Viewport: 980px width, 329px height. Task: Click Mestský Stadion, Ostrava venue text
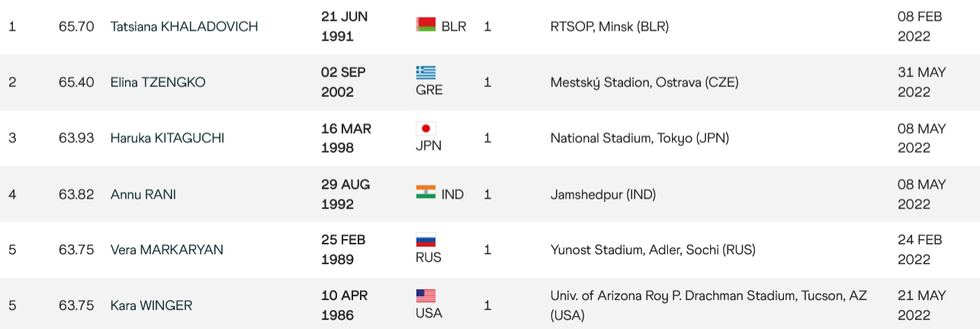[x=644, y=82]
